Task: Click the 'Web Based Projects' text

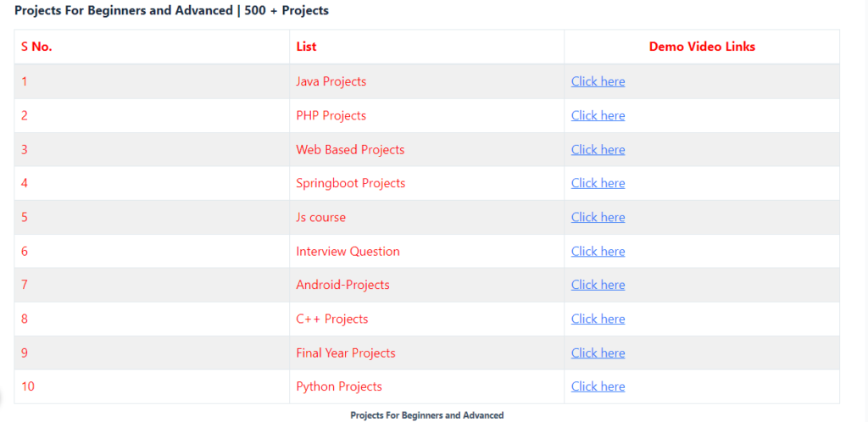Action: click(x=350, y=149)
